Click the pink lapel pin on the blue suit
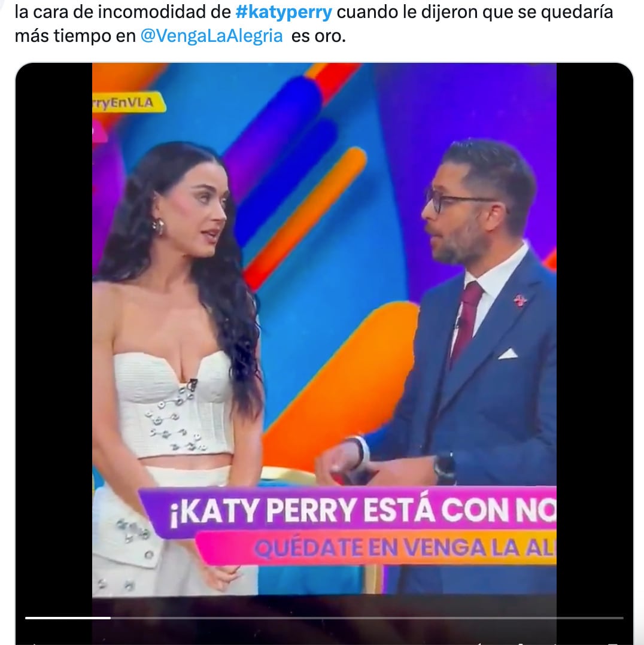This screenshot has height=645, width=644. [520, 300]
